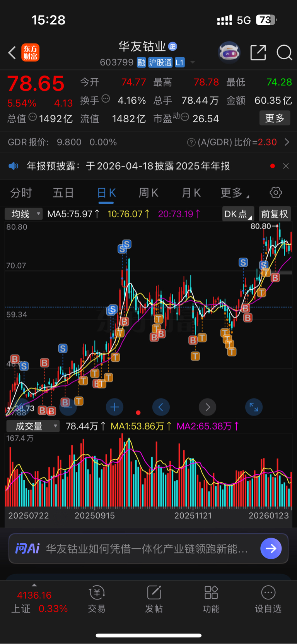Viewport: 297px width, 644px height.
Task: Tap the stock code 603799
Action: pos(116,62)
